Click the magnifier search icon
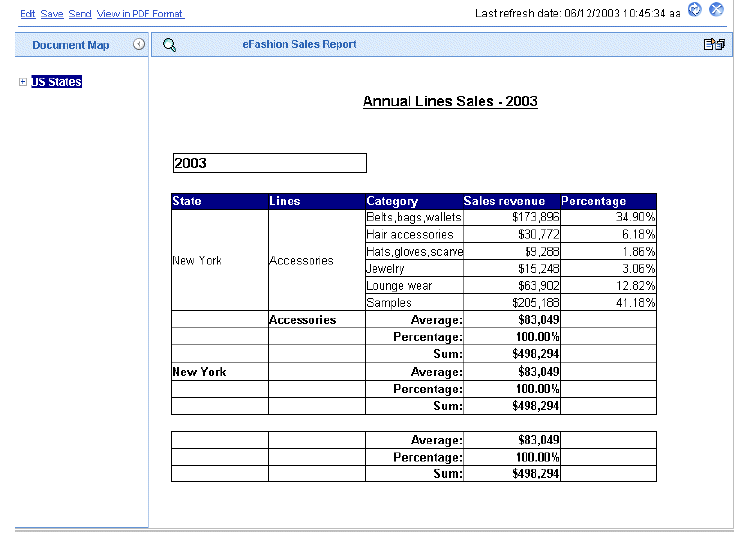This screenshot has width=744, height=541. coord(169,45)
